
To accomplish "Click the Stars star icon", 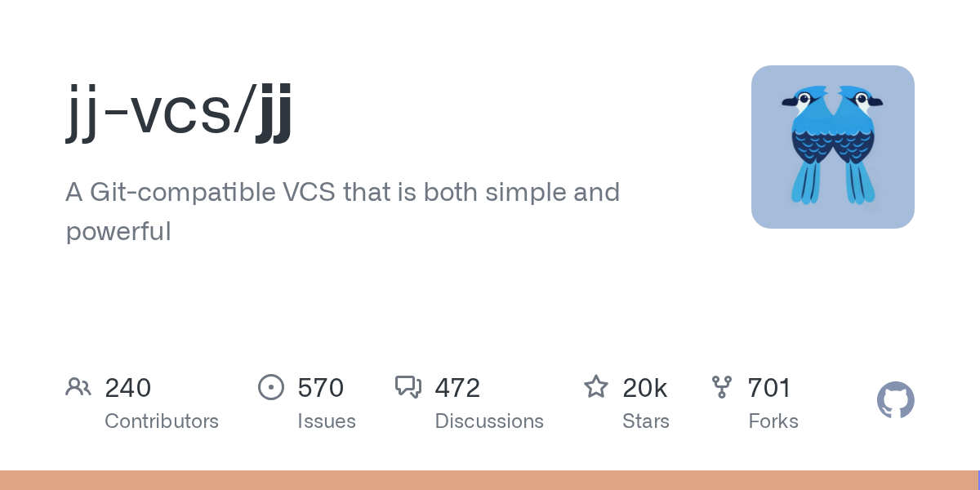I will coord(596,387).
